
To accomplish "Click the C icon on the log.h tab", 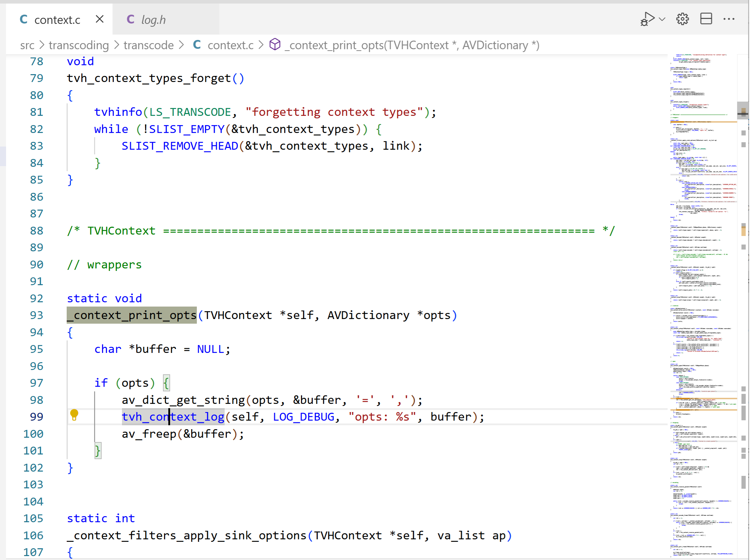I will click(x=131, y=19).
